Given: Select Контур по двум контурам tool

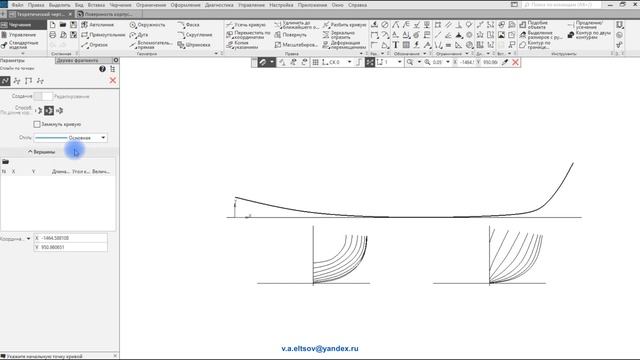Looking at the screenshot, I should coord(589,35).
